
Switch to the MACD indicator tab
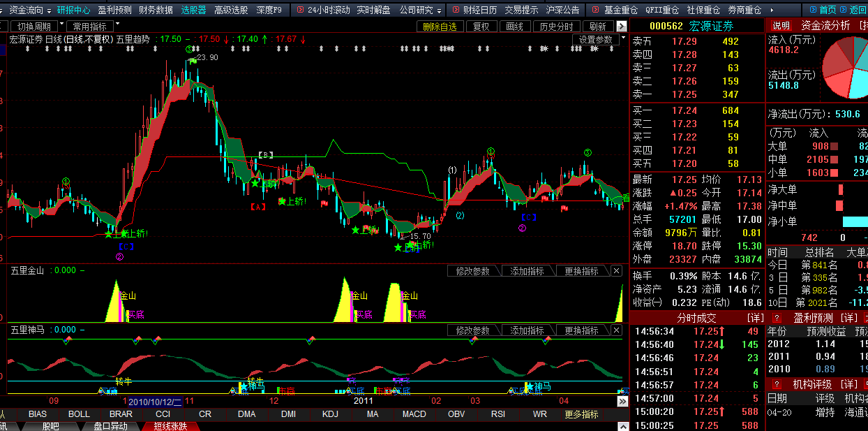click(x=414, y=414)
